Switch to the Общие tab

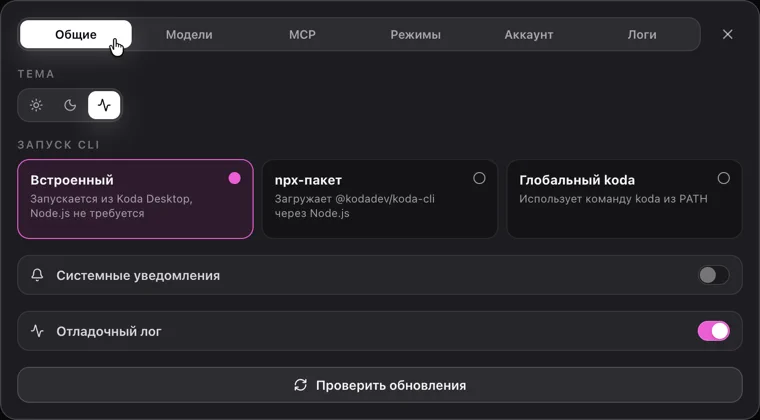76,34
